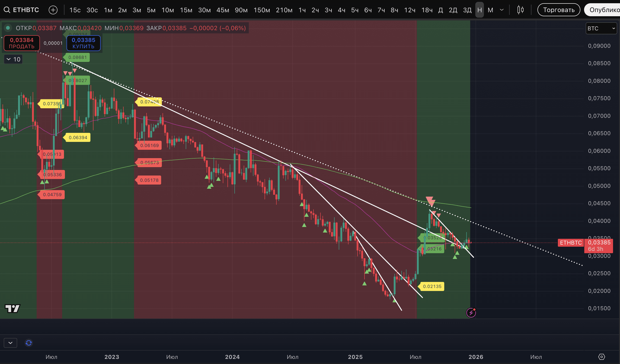Open the candlestick chart type selector
620x364 pixels.
tap(520, 10)
